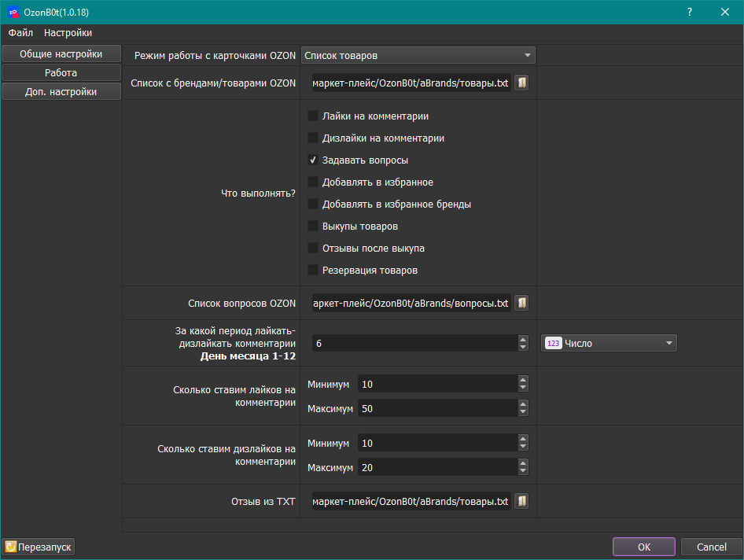Increase maximum dislikes on comments
Image resolution: width=744 pixels, height=560 pixels.
pyautogui.click(x=523, y=463)
